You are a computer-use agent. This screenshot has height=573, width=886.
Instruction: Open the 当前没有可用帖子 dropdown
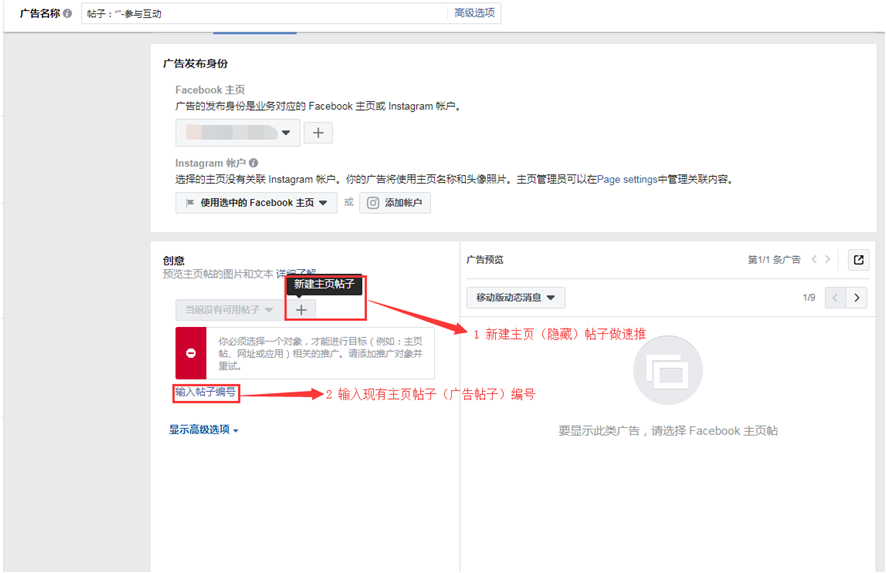pos(229,310)
